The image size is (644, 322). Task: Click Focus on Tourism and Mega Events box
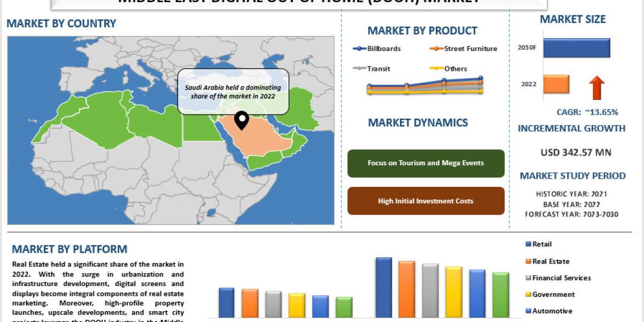426,163
